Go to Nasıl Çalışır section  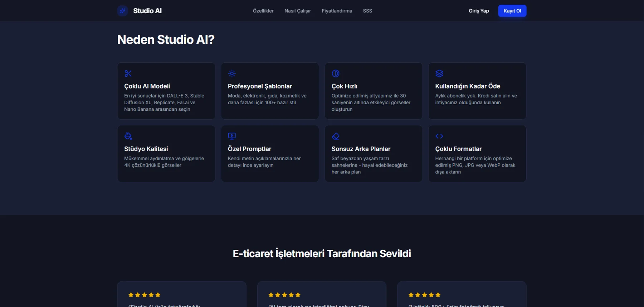(x=298, y=11)
